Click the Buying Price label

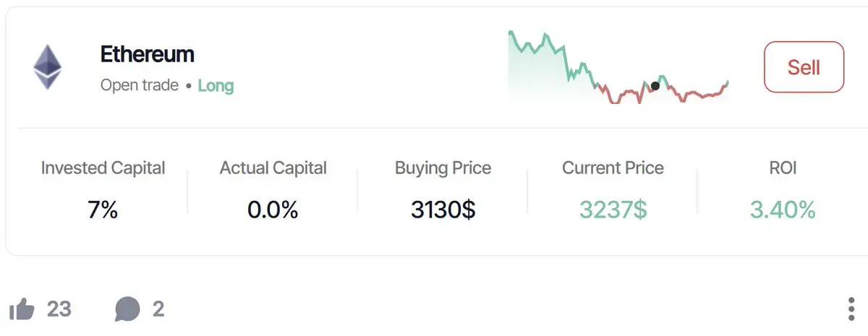tap(443, 168)
